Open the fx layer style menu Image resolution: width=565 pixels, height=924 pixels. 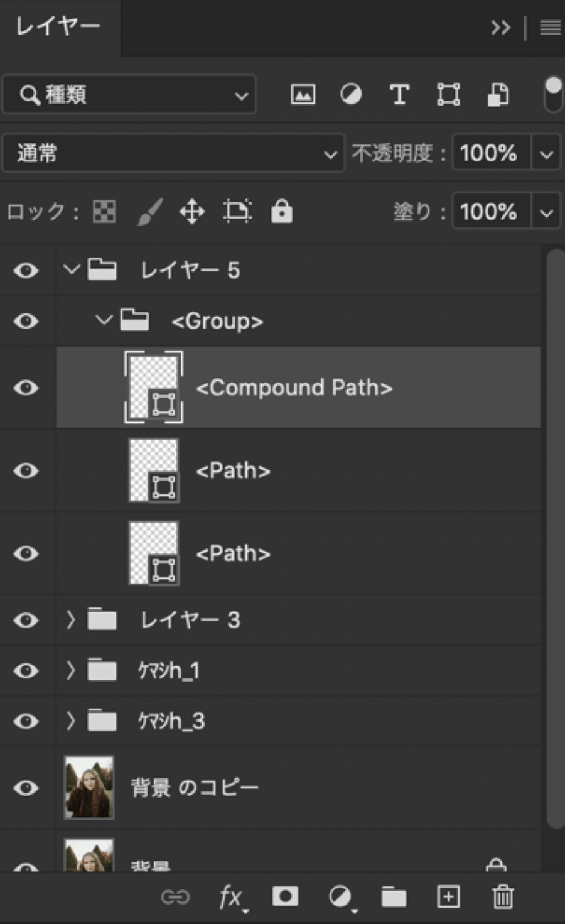(x=232, y=897)
